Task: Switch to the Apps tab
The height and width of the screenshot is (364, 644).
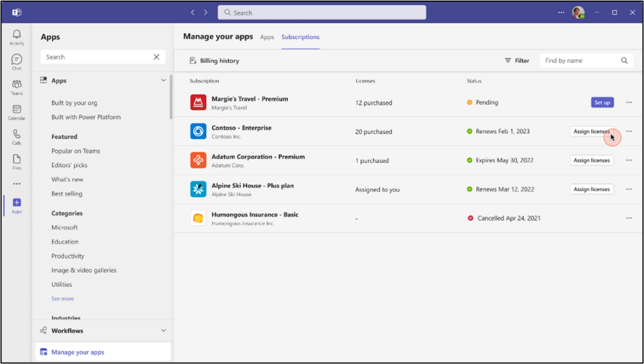Action: (x=267, y=37)
